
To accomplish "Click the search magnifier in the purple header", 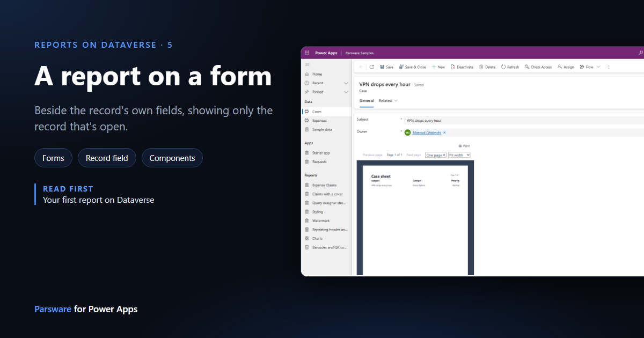I will coord(640,53).
